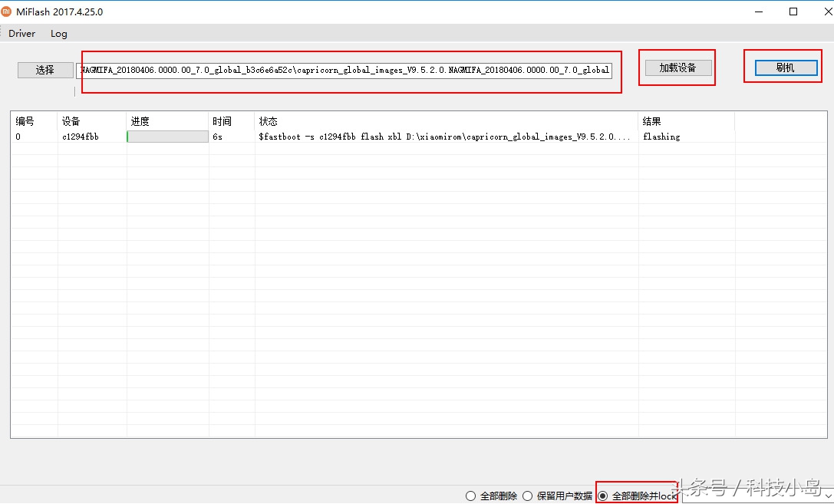Click the flashing result cell in the table
Screen dimensions: 834x504
pos(661,136)
